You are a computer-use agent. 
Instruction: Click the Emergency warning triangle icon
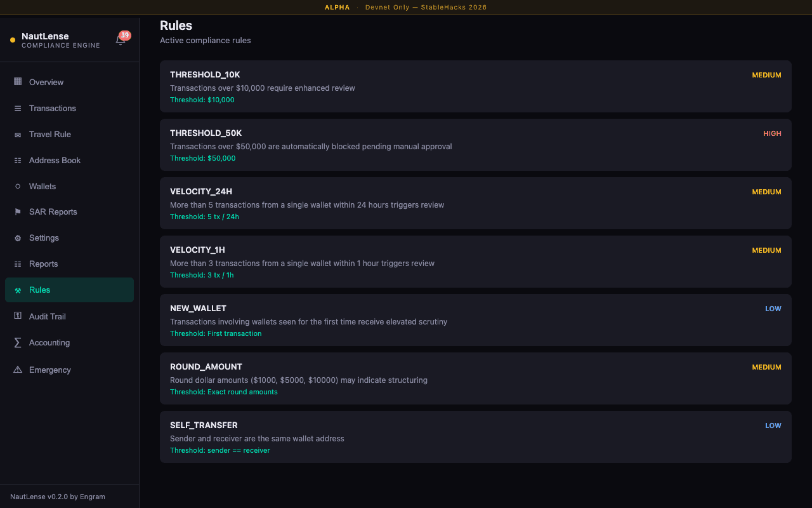18,370
